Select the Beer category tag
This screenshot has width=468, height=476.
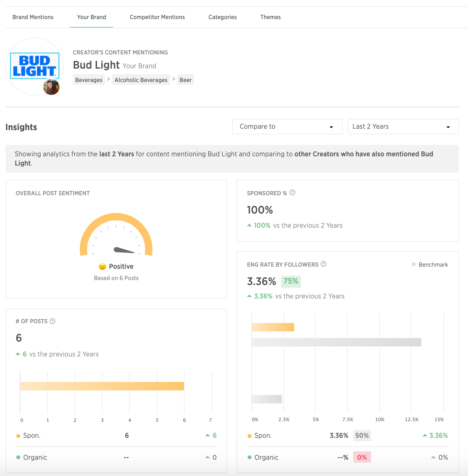click(186, 80)
